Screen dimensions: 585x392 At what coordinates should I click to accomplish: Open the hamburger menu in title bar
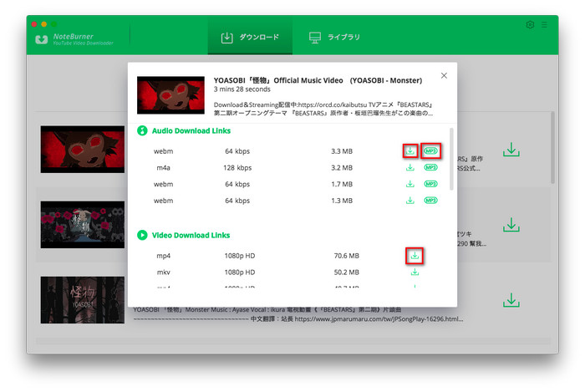click(x=544, y=24)
